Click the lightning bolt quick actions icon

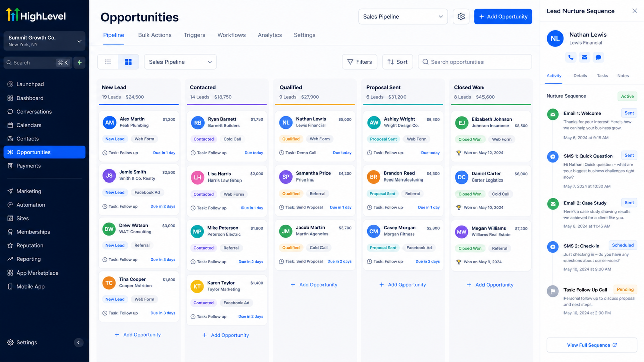coord(79,63)
